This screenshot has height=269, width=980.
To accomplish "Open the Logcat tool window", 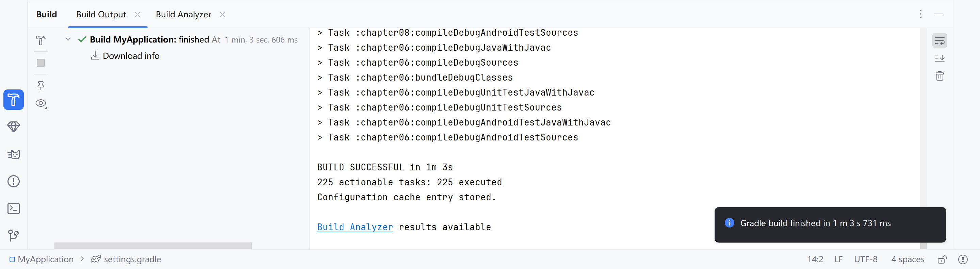I will [x=14, y=154].
